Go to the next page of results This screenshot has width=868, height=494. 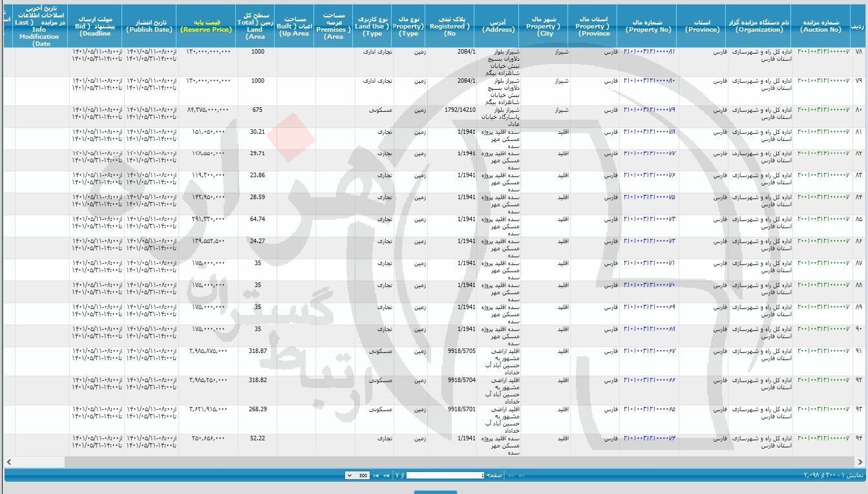(386, 475)
